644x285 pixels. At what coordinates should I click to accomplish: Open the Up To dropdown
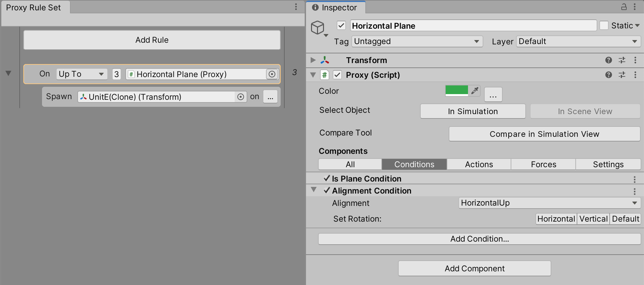pyautogui.click(x=82, y=74)
